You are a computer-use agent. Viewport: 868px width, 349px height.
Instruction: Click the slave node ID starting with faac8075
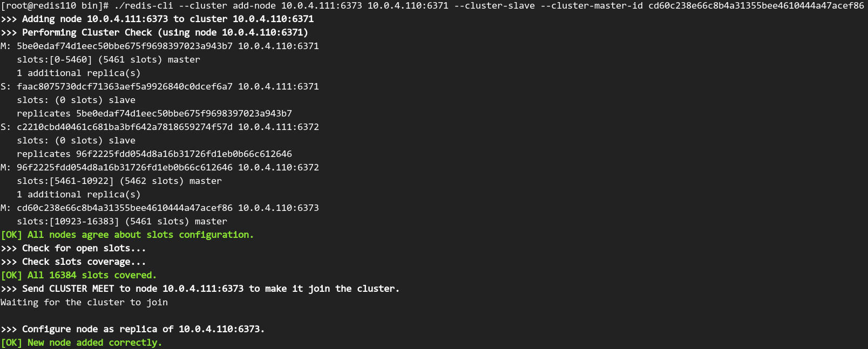[x=125, y=86]
